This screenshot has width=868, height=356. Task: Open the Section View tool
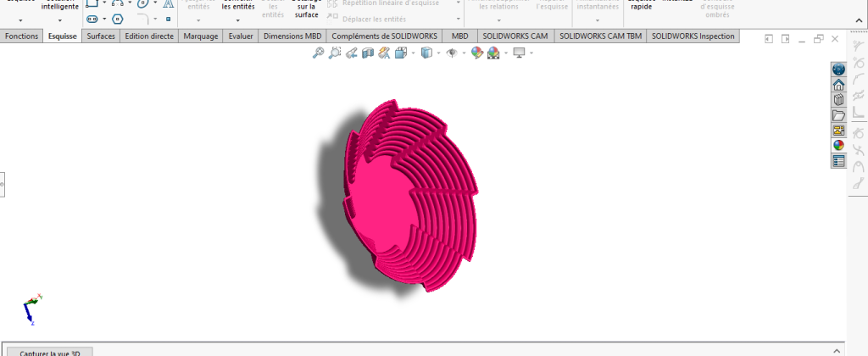tap(368, 53)
